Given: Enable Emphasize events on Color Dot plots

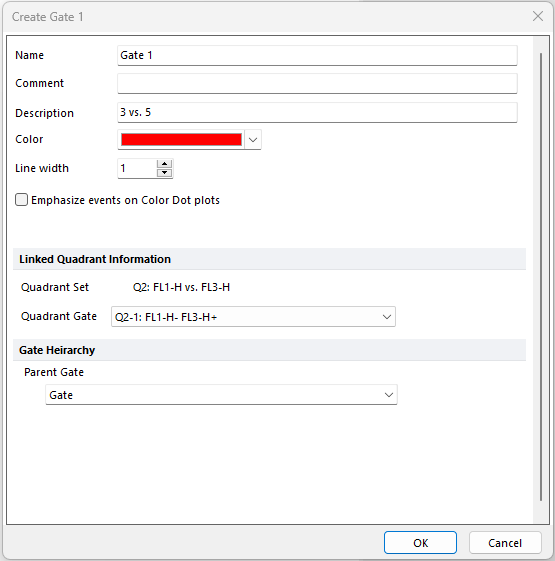Looking at the screenshot, I should pos(21,200).
